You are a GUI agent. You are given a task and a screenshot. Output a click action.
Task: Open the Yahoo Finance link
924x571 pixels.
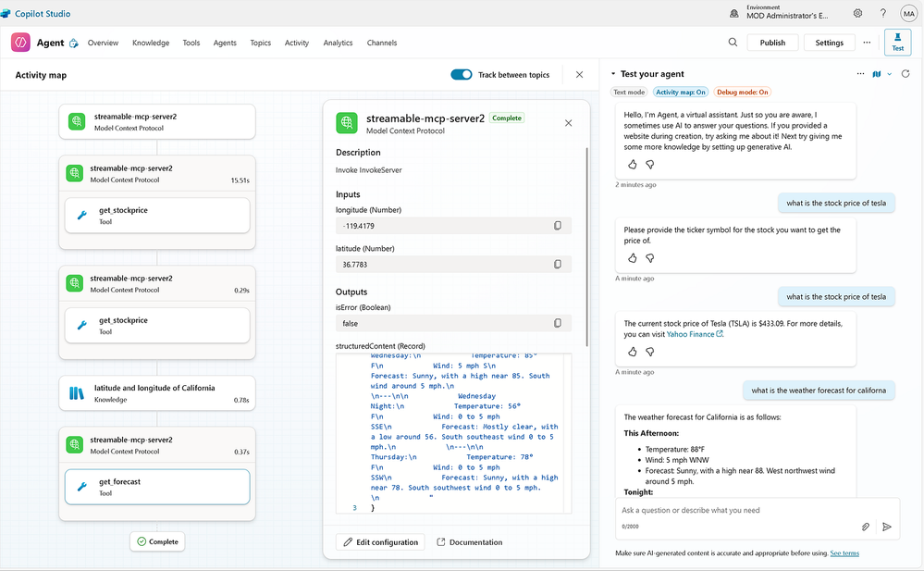[695, 334]
